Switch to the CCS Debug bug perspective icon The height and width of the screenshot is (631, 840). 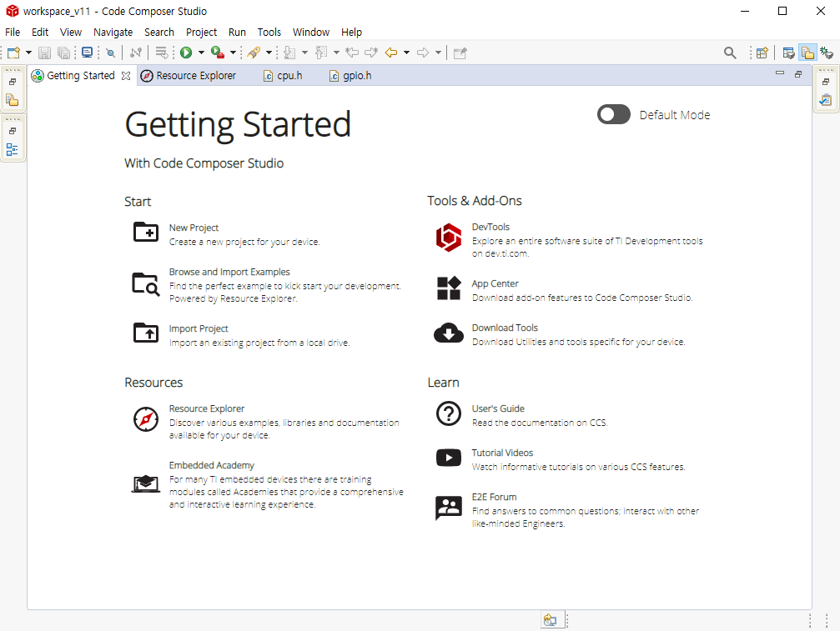coord(827,53)
